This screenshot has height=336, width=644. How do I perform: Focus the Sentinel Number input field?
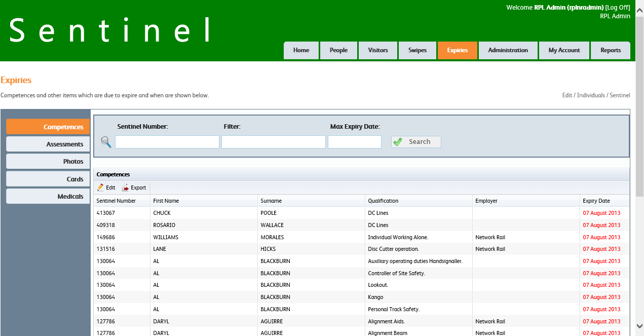(167, 142)
